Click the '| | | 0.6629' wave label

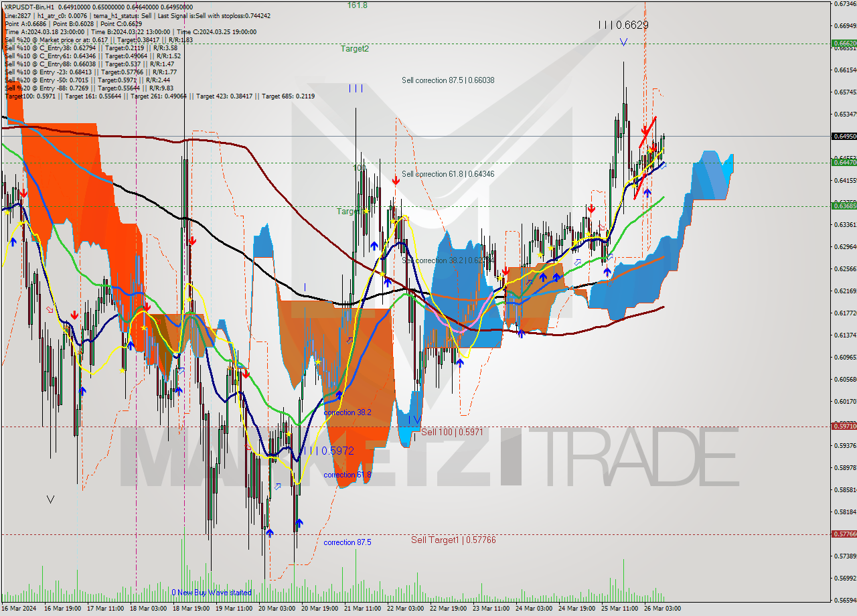[623, 25]
